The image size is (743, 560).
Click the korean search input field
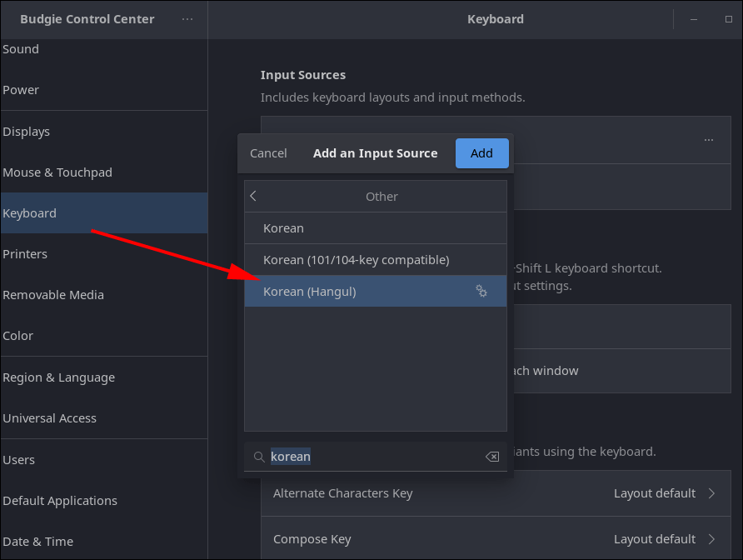click(376, 457)
